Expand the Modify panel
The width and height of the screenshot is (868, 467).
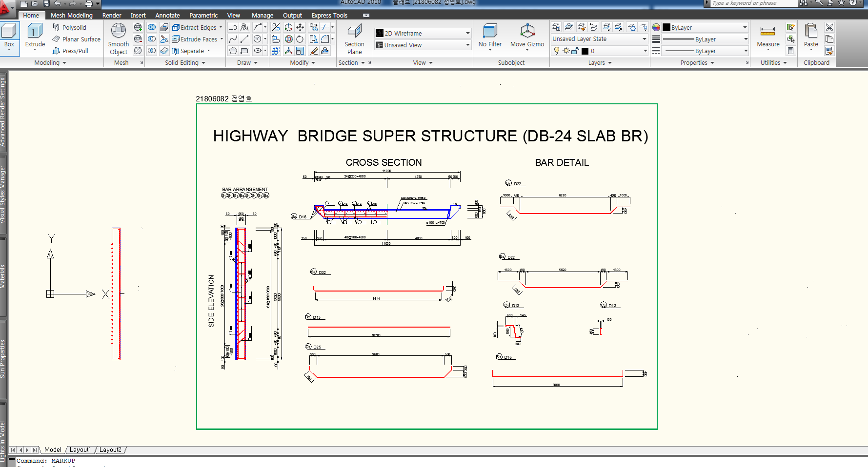(x=303, y=62)
